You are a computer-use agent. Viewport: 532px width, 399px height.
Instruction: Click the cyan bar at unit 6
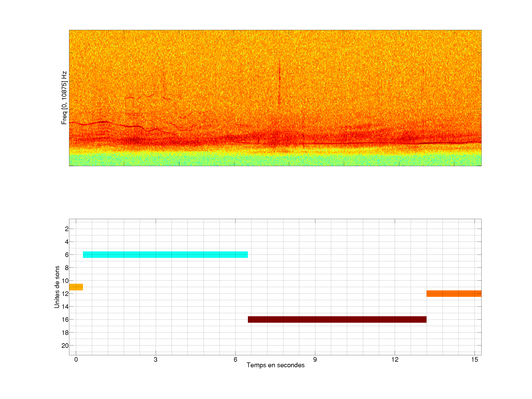(165, 255)
